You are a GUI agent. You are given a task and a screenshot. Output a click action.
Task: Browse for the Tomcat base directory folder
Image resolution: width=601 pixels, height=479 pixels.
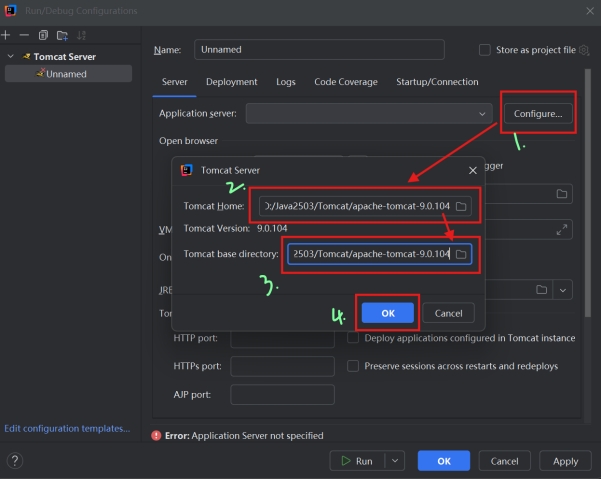point(461,254)
